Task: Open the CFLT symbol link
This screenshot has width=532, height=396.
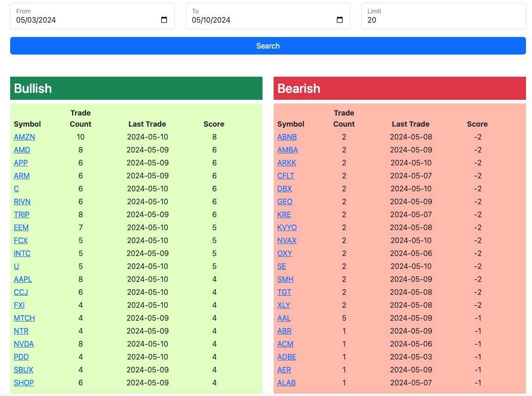Action: tap(286, 176)
